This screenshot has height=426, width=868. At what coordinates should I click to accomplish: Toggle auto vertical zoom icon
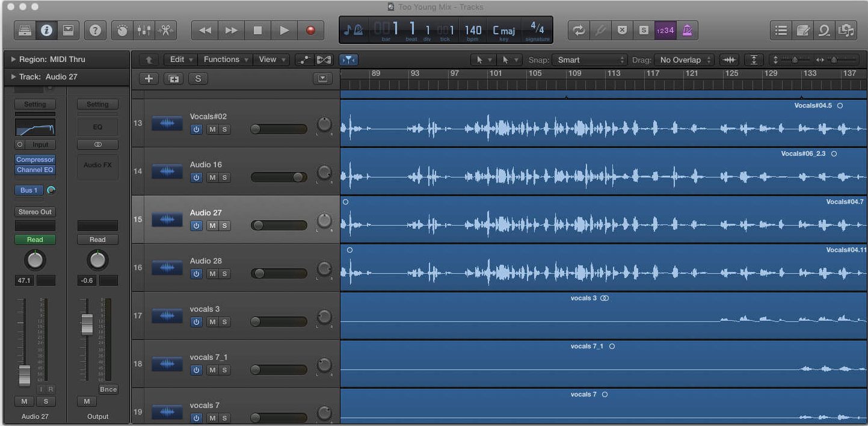(x=754, y=60)
